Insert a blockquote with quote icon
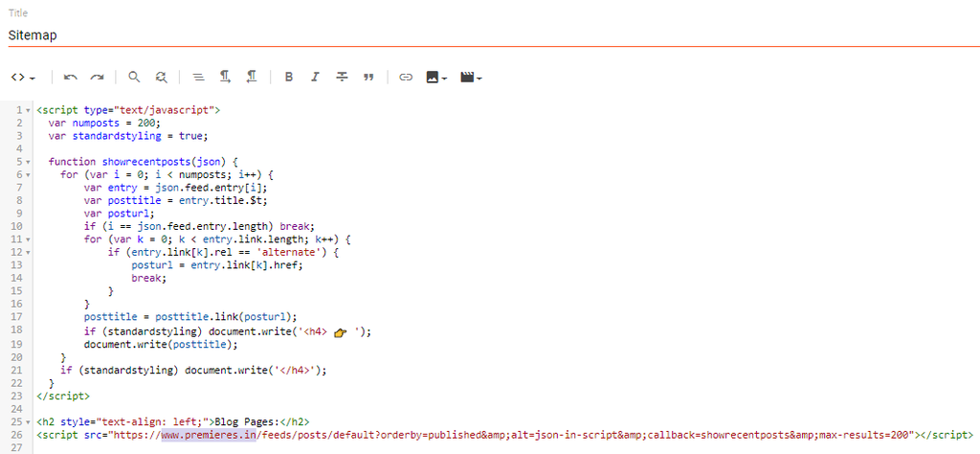Screen dimensions: 980x454 click(368, 78)
